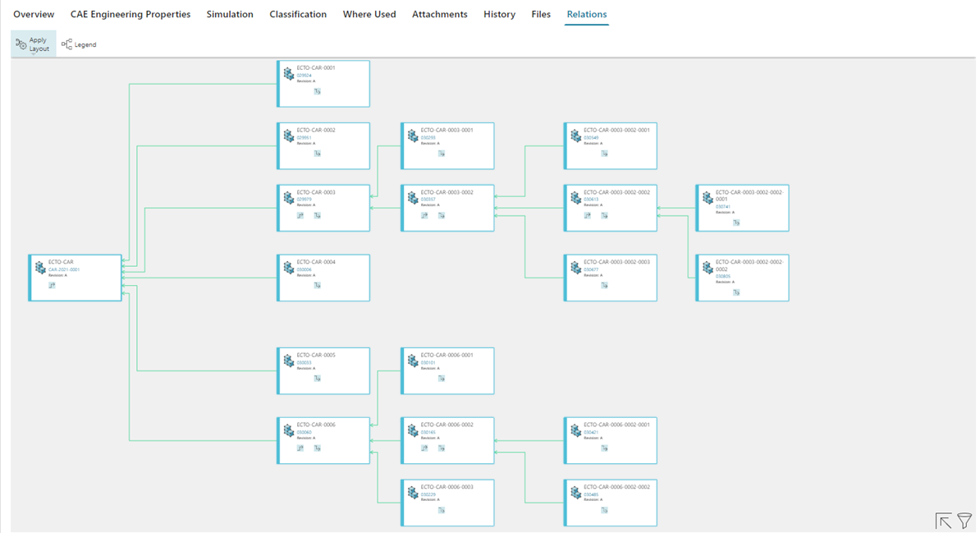Screen dimensions: 980x533
Task: Expand relations on the ECTO-CAR-0002 node
Action: 318,154
